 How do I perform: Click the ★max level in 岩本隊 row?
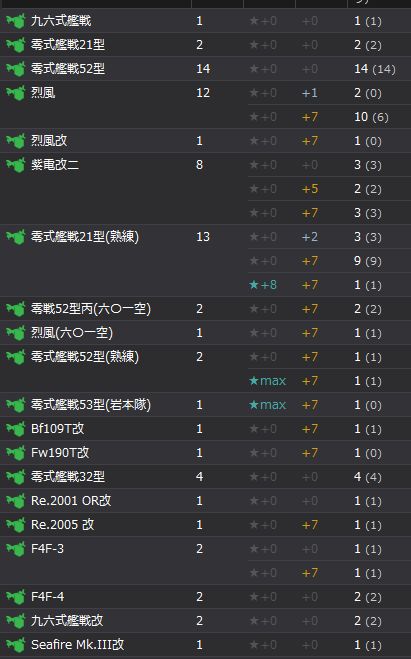267,405
